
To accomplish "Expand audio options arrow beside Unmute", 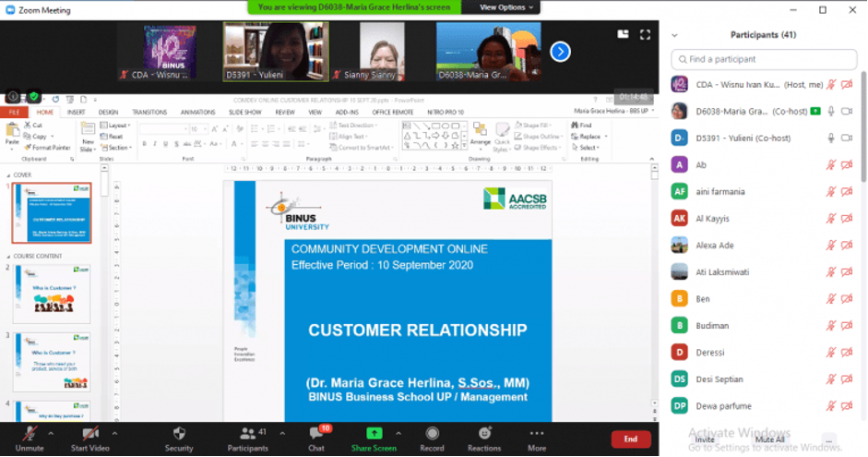I will tap(51, 433).
